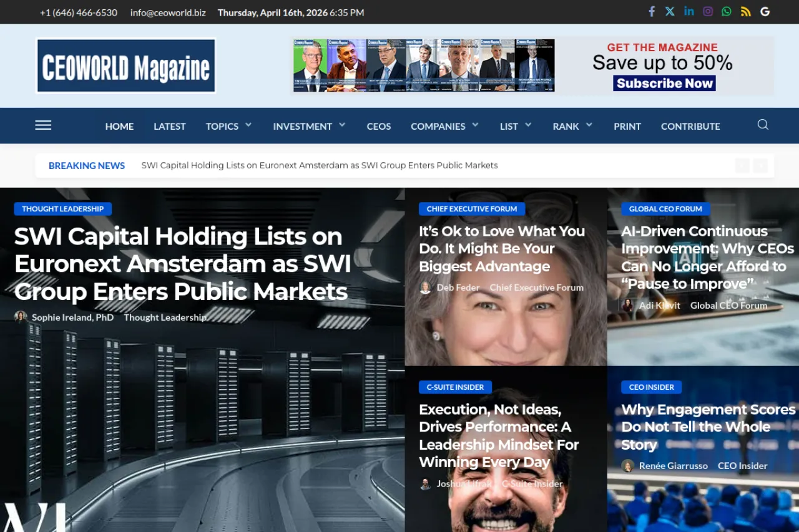Screen dimensions: 799x532
Task: Open the SWI Capital Holding headline article
Action: coord(182,264)
